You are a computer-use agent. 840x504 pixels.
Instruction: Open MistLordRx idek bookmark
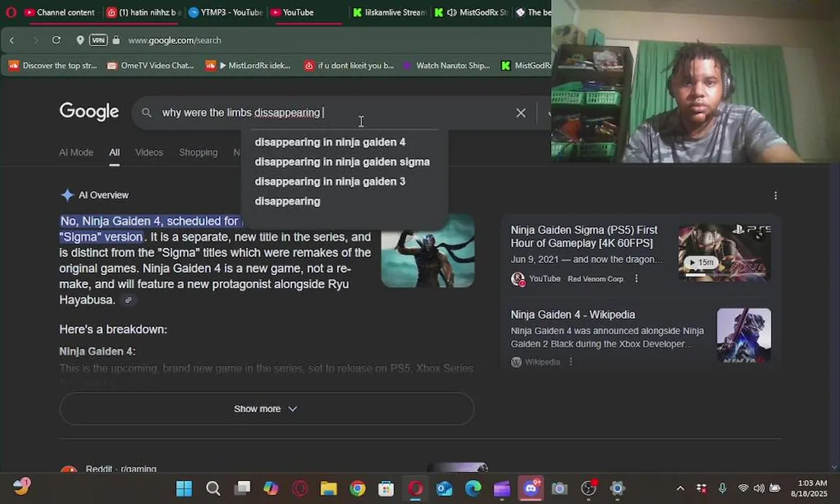248,66
